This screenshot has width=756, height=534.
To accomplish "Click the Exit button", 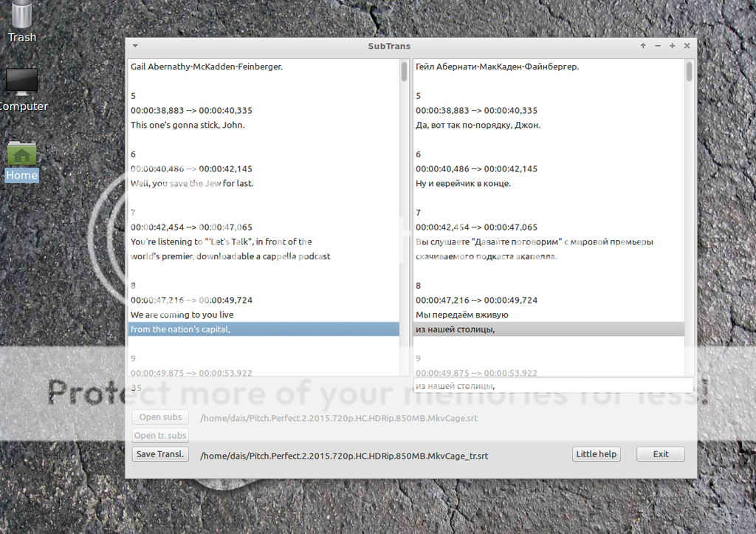I will pyautogui.click(x=661, y=454).
